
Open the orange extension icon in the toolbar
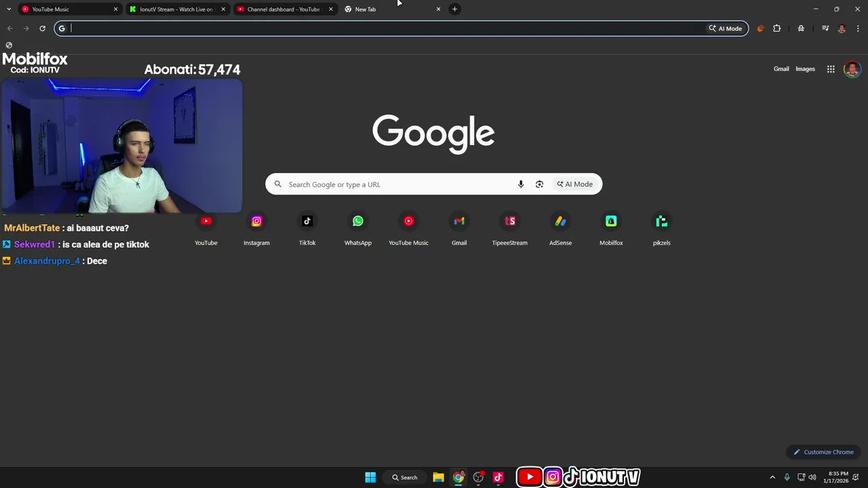click(x=760, y=28)
